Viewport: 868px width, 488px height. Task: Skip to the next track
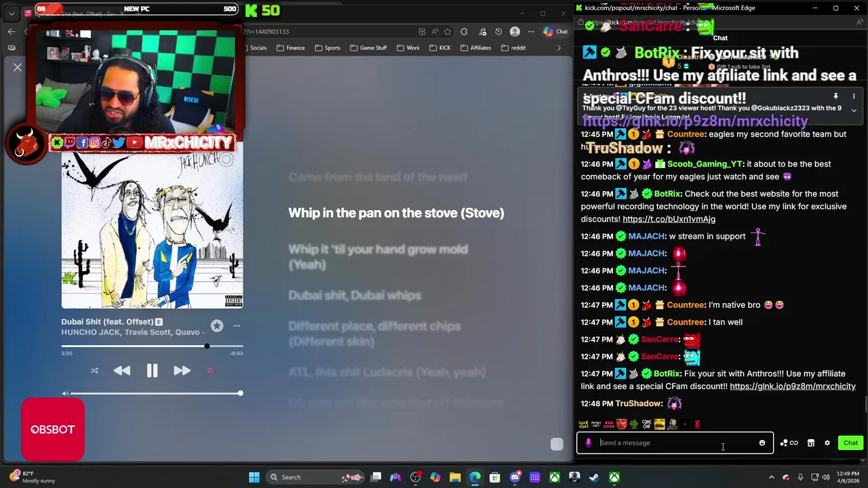(182, 370)
